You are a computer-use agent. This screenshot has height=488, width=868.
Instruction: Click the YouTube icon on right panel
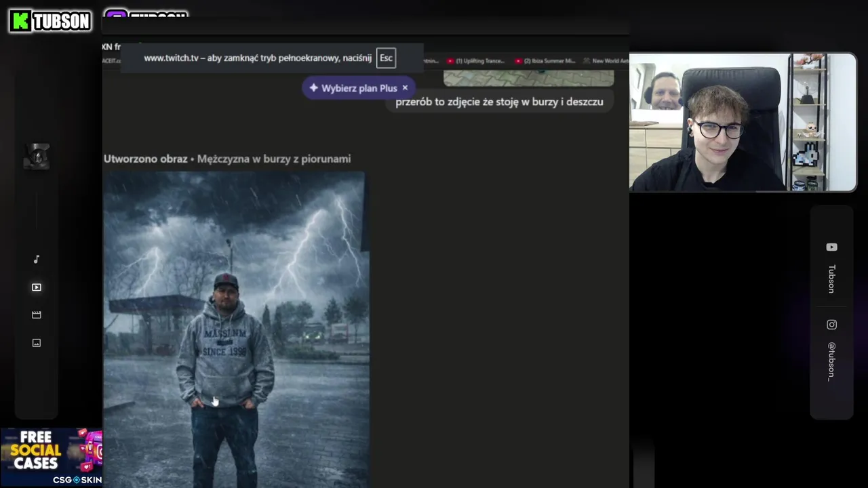831,247
